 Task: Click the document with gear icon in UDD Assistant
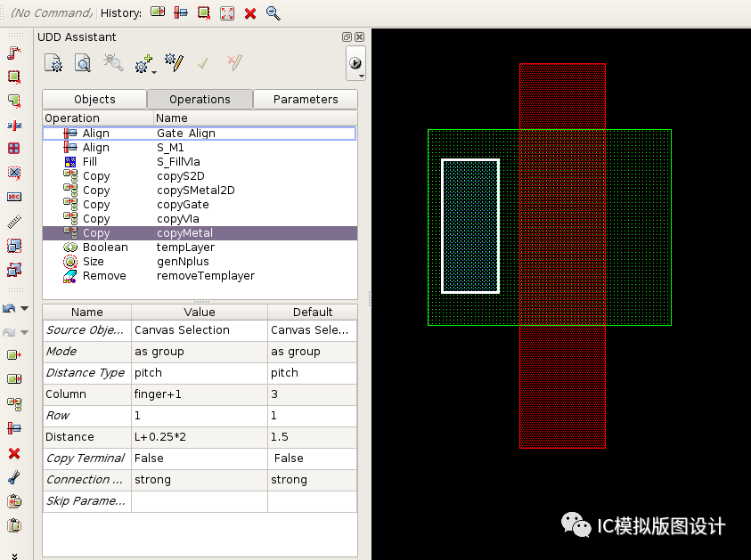tap(53, 62)
